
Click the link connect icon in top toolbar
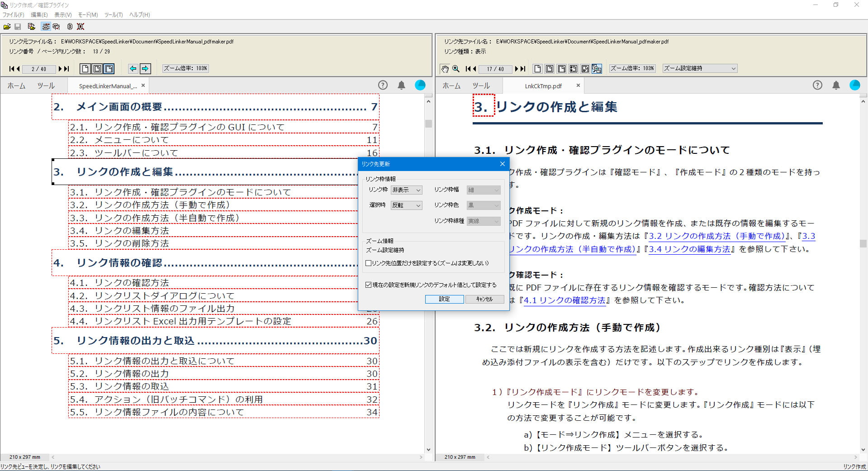[70, 27]
